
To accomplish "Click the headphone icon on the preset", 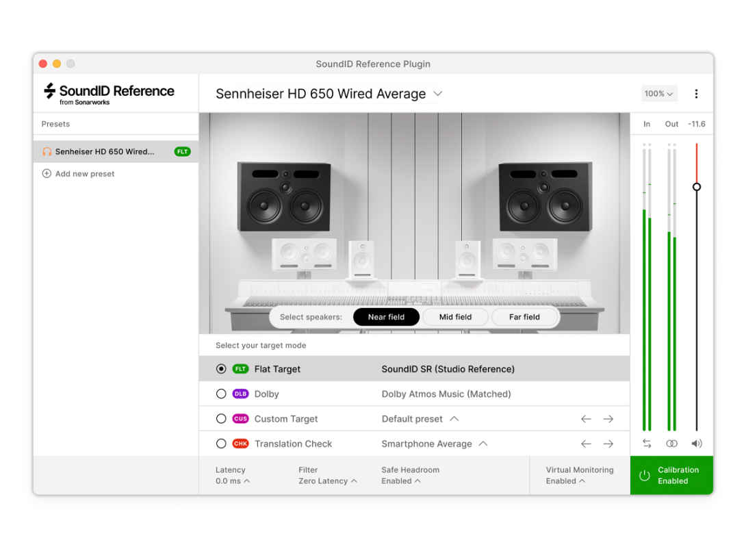I will (x=47, y=151).
